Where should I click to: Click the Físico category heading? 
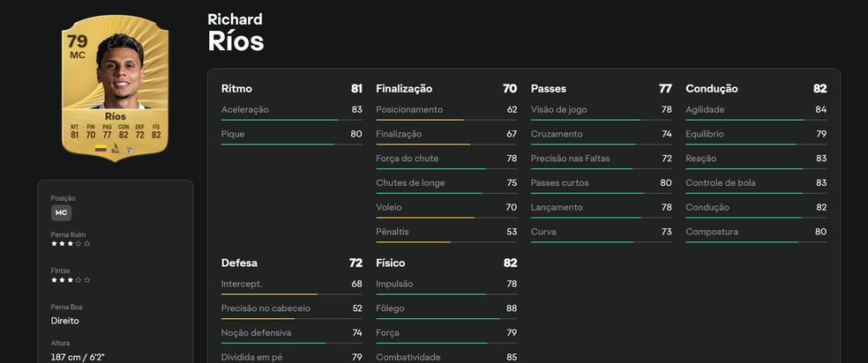click(393, 263)
